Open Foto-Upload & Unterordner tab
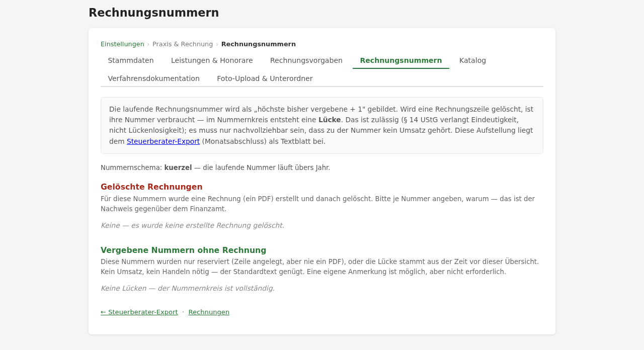The height and width of the screenshot is (350, 644). point(265,78)
